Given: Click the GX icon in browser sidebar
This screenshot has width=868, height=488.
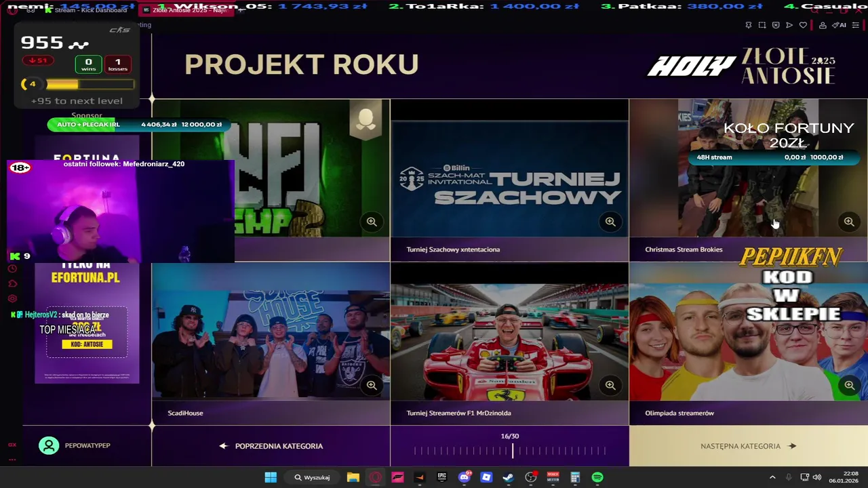Looking at the screenshot, I should click(x=12, y=445).
